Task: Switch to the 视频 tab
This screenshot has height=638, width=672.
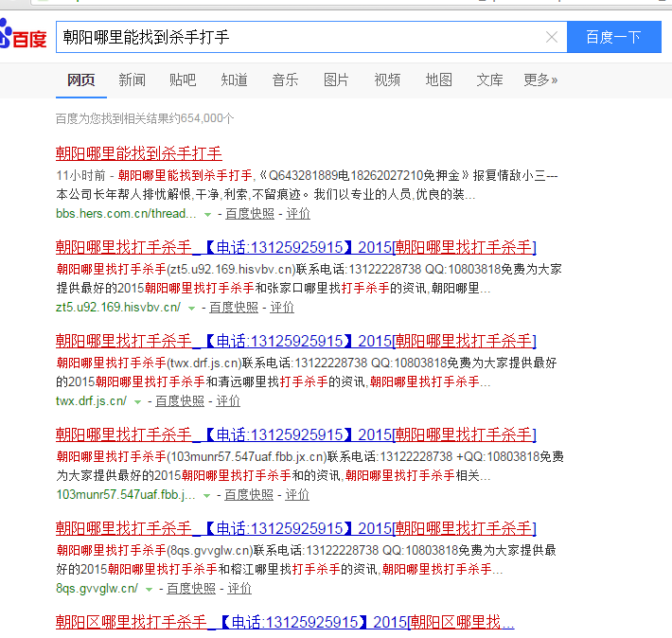Action: (x=387, y=80)
